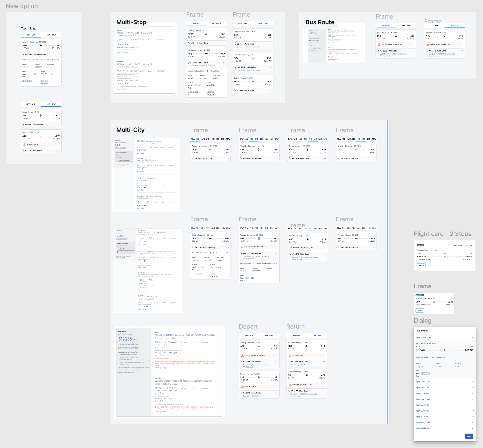This screenshot has height=448, width=483.
Task: Click 'Boarding ends at 8:39 AM' text
Action: click(x=462, y=245)
